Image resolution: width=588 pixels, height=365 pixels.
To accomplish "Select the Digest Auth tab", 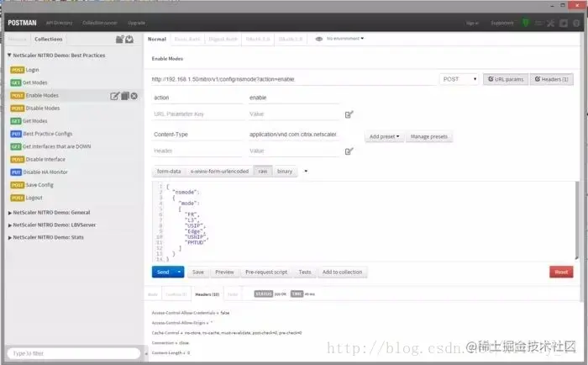I will [x=223, y=39].
